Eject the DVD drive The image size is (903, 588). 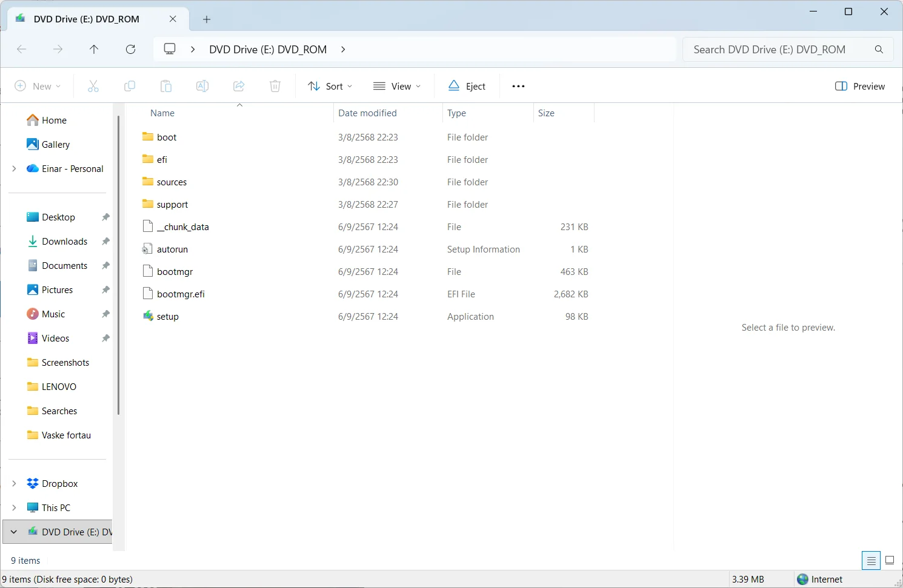click(466, 86)
